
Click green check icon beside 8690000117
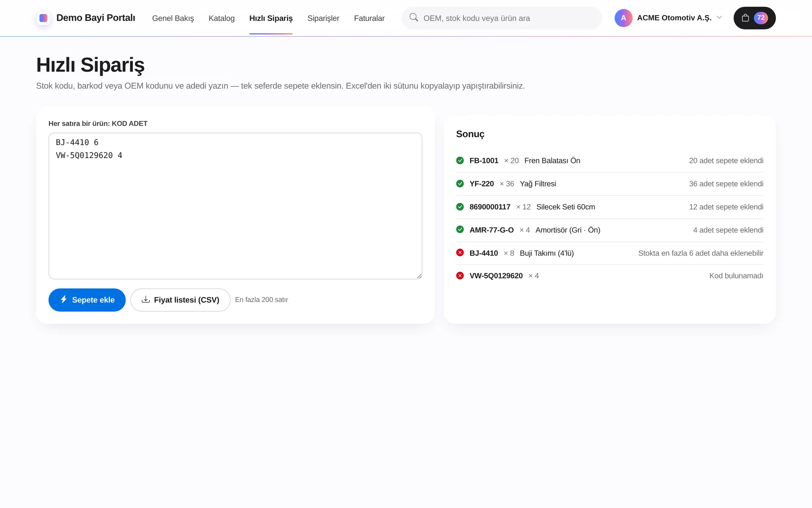(460, 207)
